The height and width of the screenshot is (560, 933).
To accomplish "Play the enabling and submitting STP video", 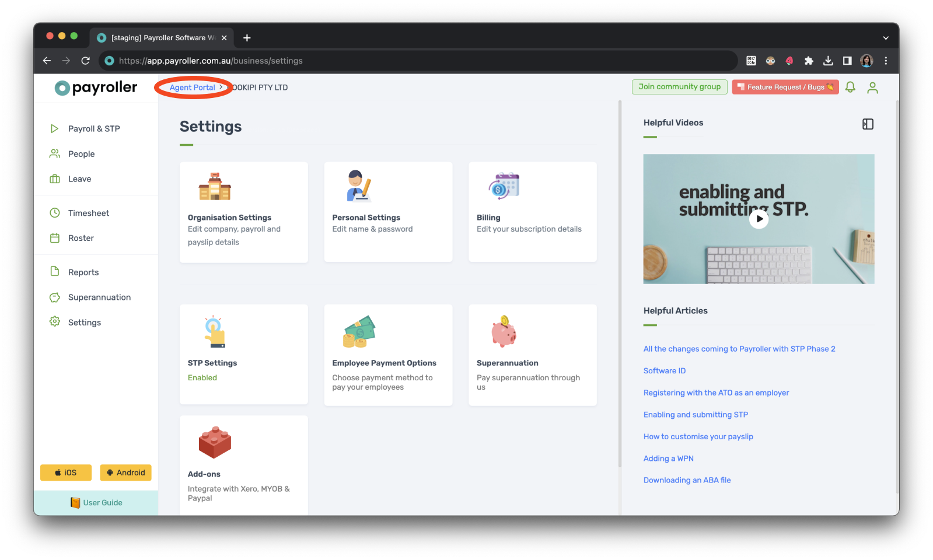I will click(759, 219).
